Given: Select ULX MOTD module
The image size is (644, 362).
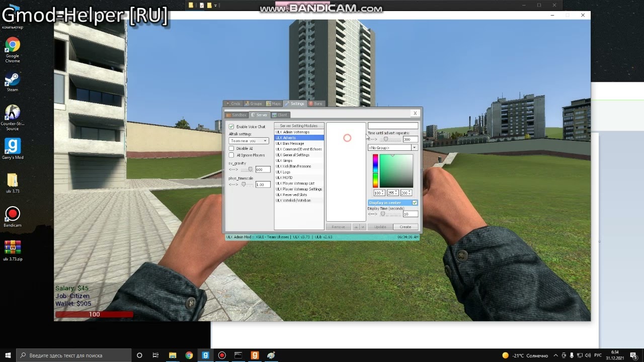Looking at the screenshot, I should coord(299,177).
